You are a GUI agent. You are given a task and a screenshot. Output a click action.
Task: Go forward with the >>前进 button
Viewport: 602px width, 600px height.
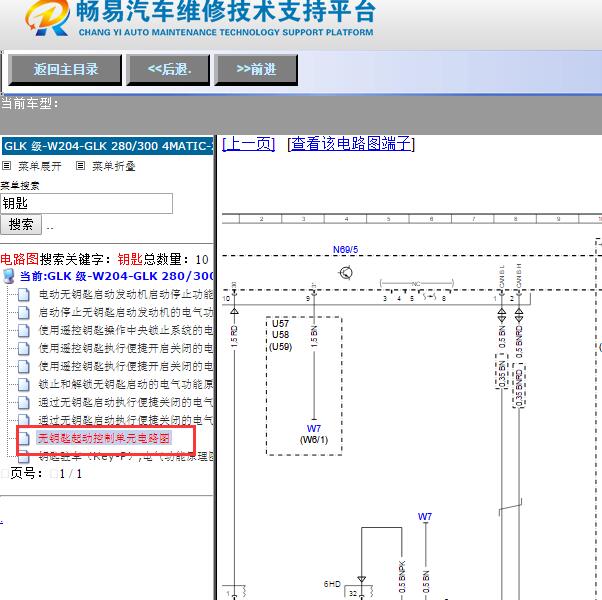click(256, 70)
